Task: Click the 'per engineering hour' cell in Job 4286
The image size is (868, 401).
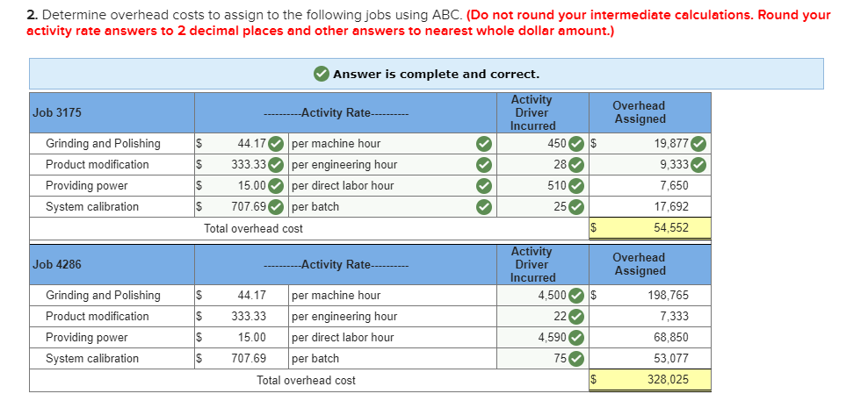Action: [x=392, y=317]
